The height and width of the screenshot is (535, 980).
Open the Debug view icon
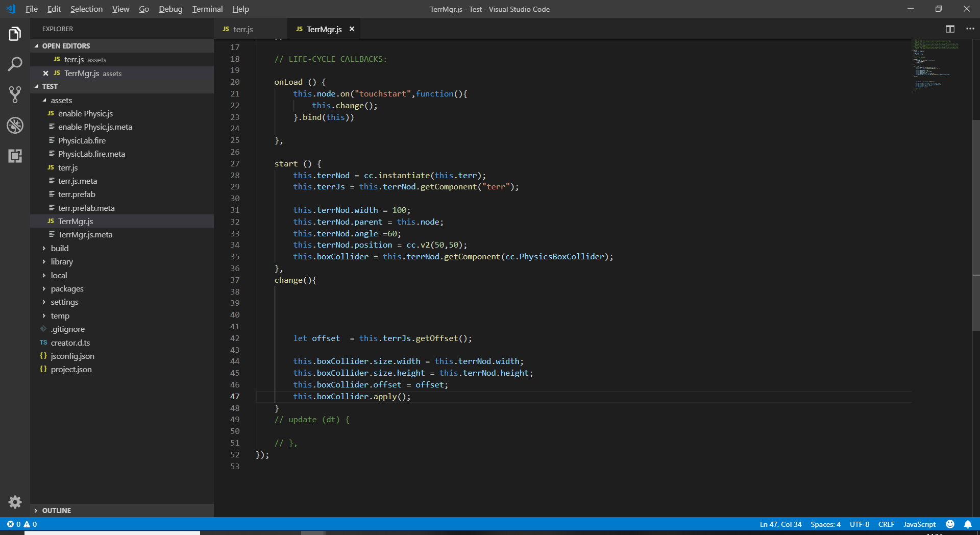tap(15, 125)
